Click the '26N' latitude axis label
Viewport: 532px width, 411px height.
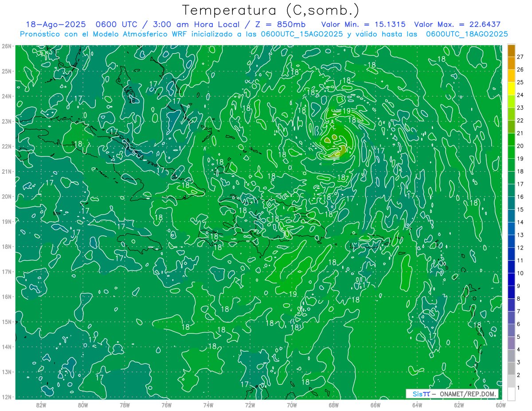pos(7,46)
